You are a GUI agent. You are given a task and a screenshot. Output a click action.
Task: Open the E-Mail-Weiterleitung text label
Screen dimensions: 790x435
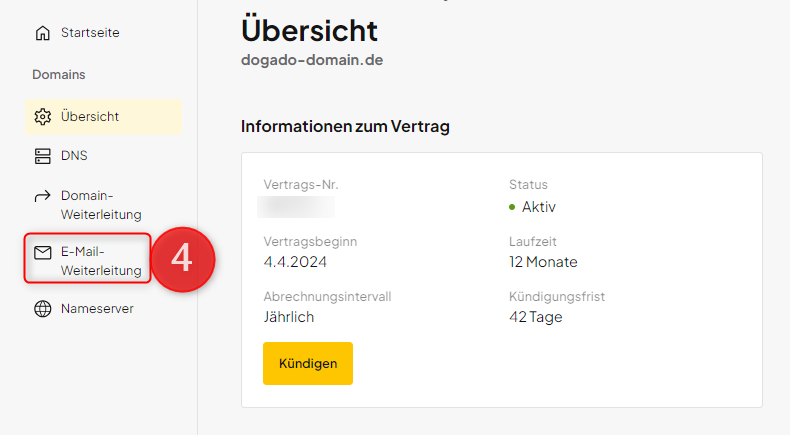(100, 261)
